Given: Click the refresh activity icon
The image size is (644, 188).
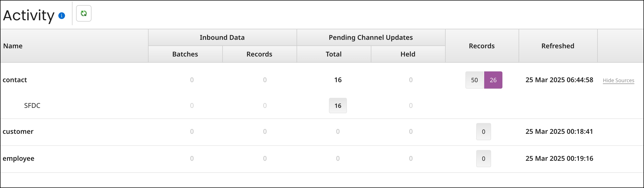Looking at the screenshot, I should pos(84,14).
